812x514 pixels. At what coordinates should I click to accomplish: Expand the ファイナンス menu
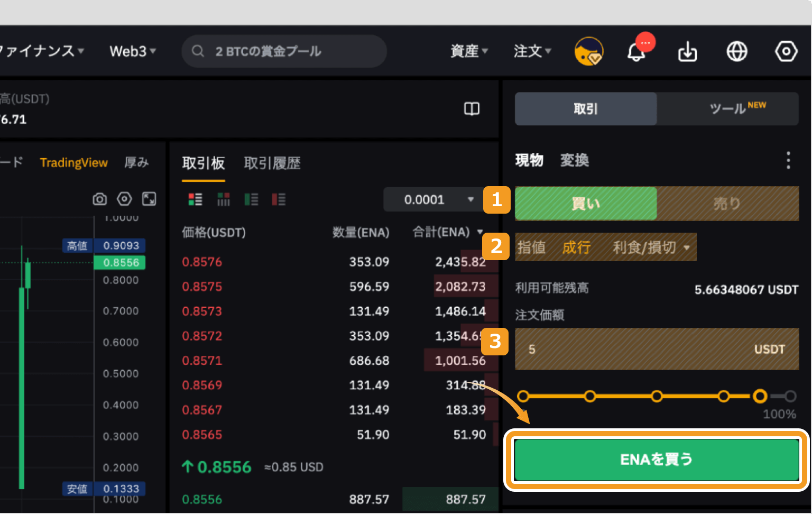click(x=42, y=51)
